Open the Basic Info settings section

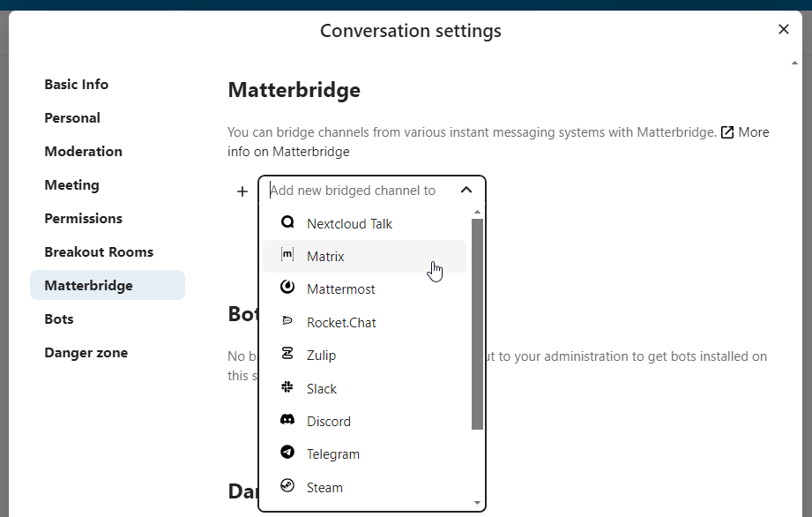pos(77,85)
